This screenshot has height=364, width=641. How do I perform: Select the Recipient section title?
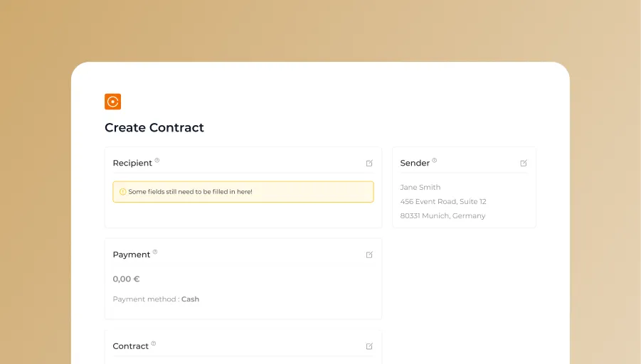tap(132, 164)
